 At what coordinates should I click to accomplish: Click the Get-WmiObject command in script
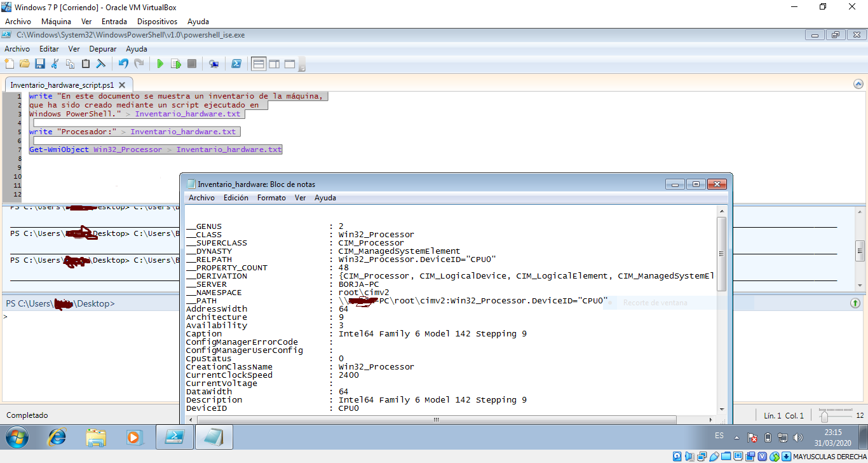(59, 149)
